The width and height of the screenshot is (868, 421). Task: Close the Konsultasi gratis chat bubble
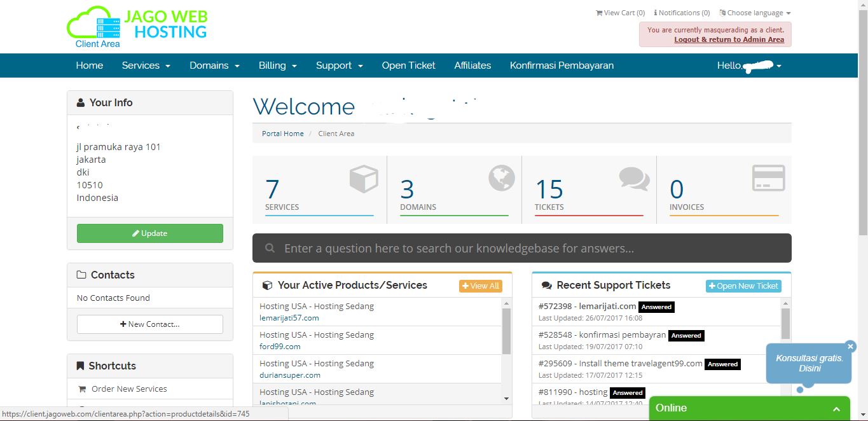(850, 347)
